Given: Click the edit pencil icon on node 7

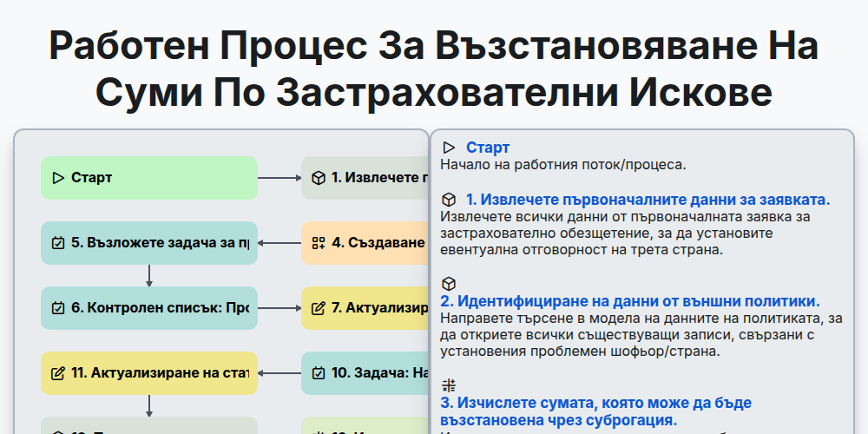Looking at the screenshot, I should coord(319,308).
